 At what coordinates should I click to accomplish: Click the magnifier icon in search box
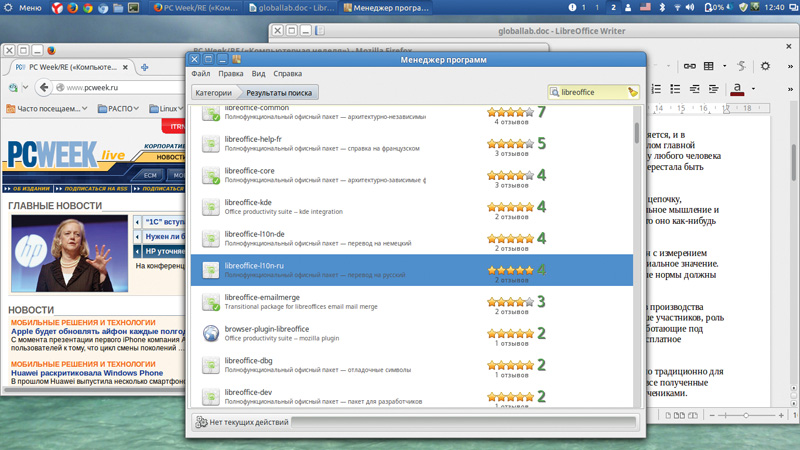pos(555,92)
